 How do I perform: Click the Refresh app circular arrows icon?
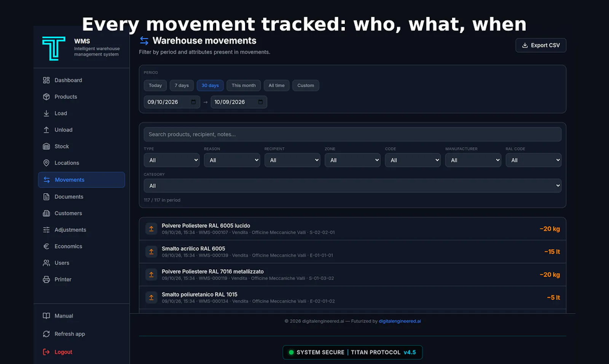click(46, 334)
